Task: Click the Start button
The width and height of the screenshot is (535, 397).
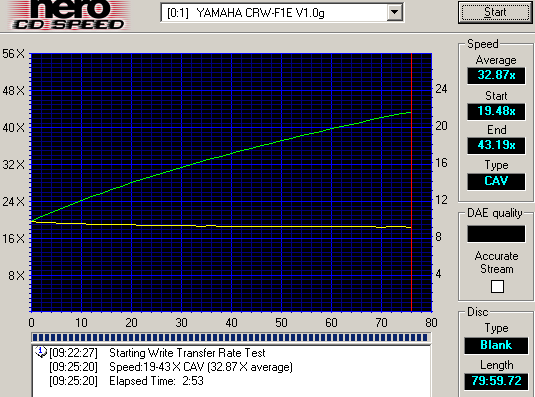Action: 495,12
